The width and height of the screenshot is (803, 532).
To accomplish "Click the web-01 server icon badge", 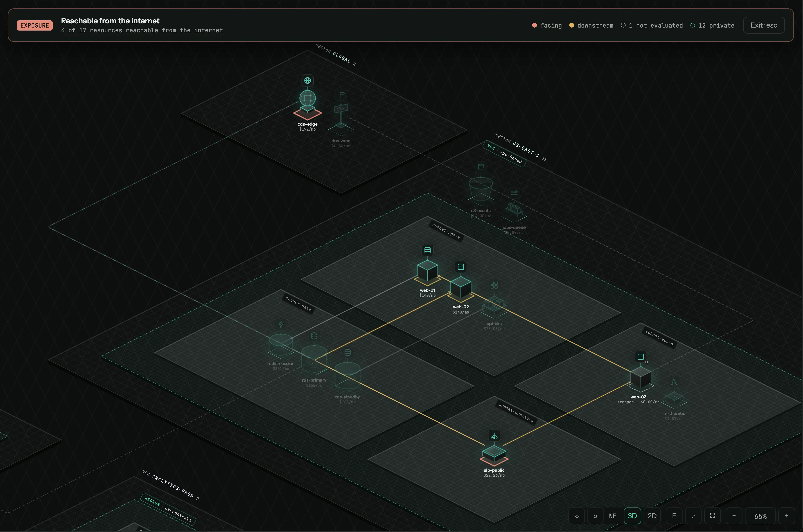I will [x=427, y=250].
